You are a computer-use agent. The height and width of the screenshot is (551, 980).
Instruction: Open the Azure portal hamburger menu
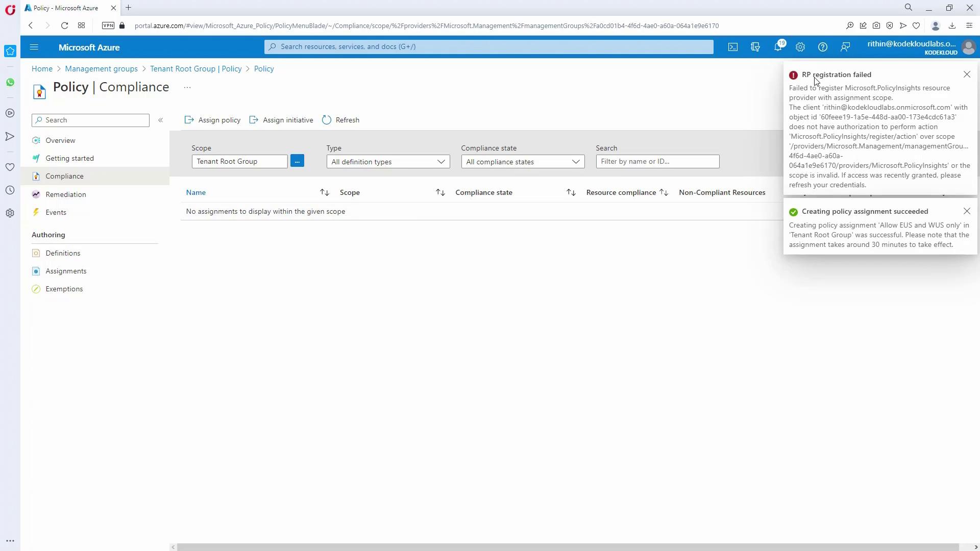coord(34,47)
